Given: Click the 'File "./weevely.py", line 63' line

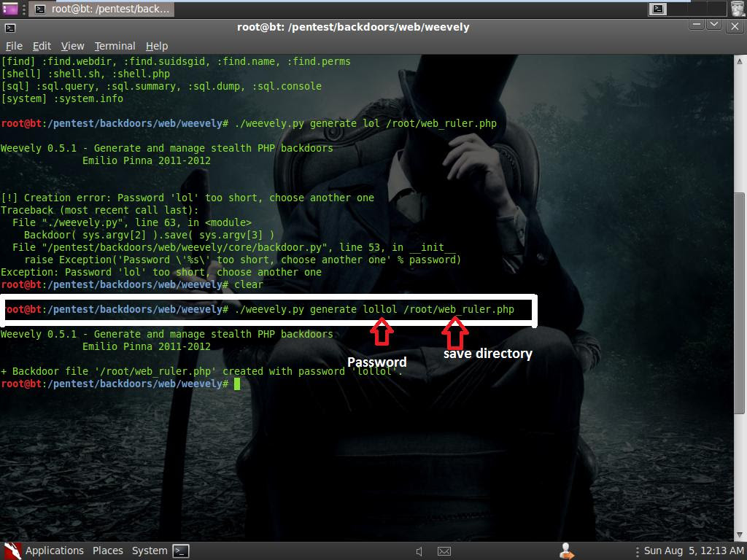Looking at the screenshot, I should 132,222.
